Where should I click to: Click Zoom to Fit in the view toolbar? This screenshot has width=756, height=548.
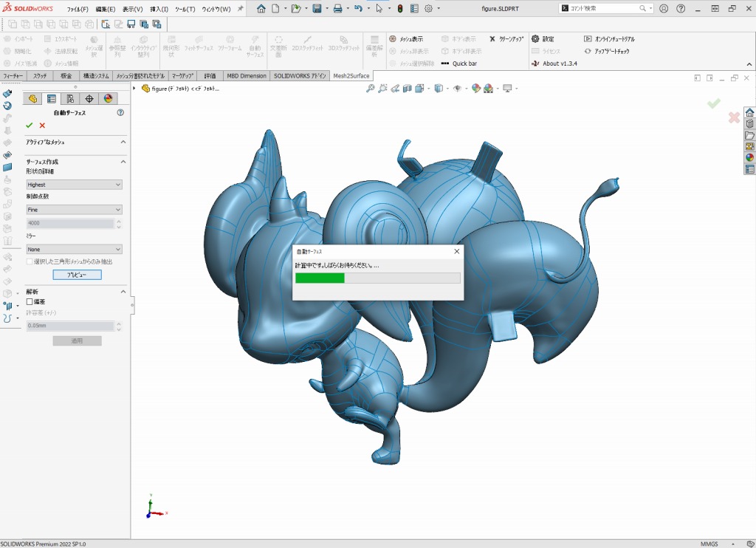[371, 89]
